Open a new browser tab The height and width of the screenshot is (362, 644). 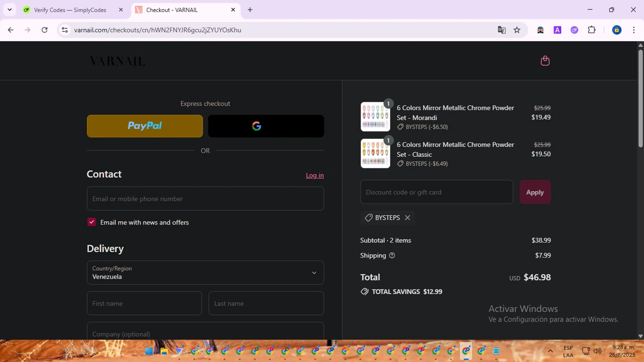(250, 9)
